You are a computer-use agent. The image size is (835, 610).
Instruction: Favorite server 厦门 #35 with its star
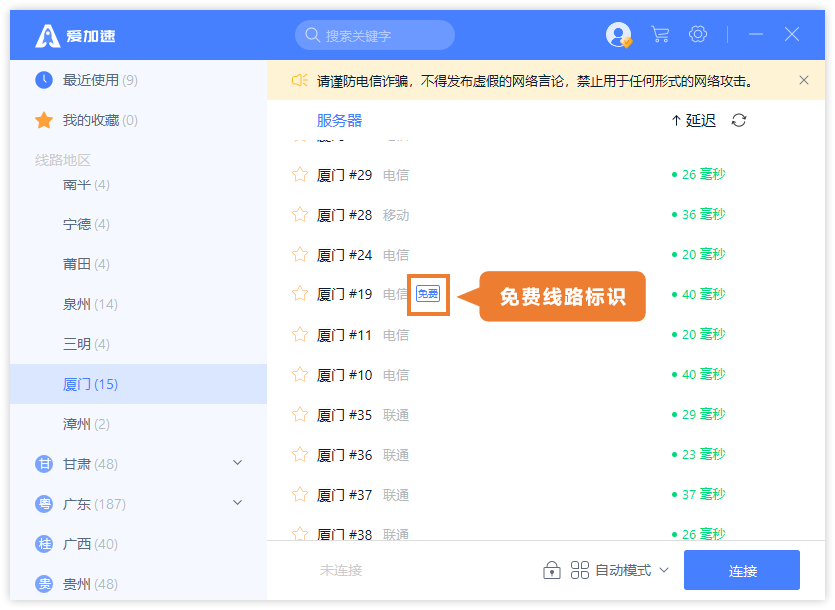tap(300, 414)
